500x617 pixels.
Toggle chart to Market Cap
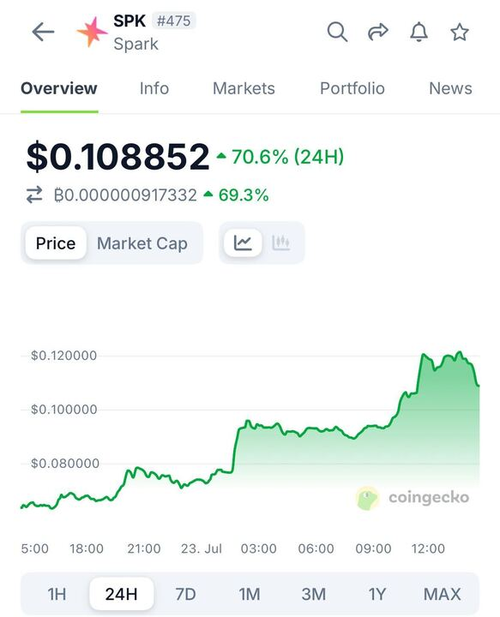tap(142, 243)
